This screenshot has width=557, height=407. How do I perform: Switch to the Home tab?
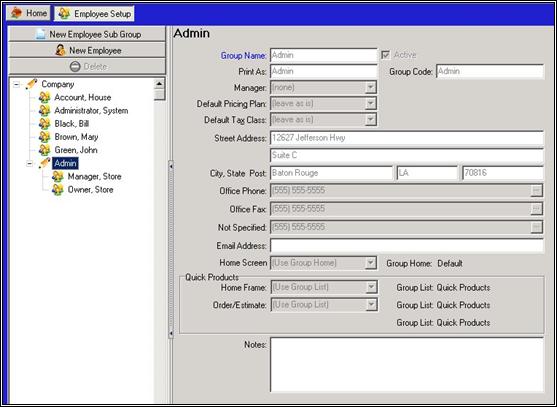[x=28, y=13]
